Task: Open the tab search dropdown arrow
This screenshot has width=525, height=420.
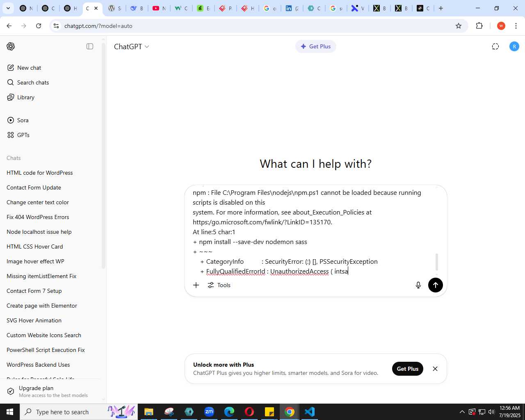Action: click(8, 8)
